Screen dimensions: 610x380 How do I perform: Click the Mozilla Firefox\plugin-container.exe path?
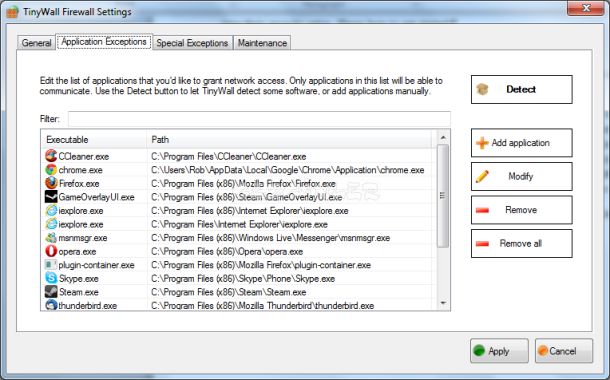[x=261, y=265]
